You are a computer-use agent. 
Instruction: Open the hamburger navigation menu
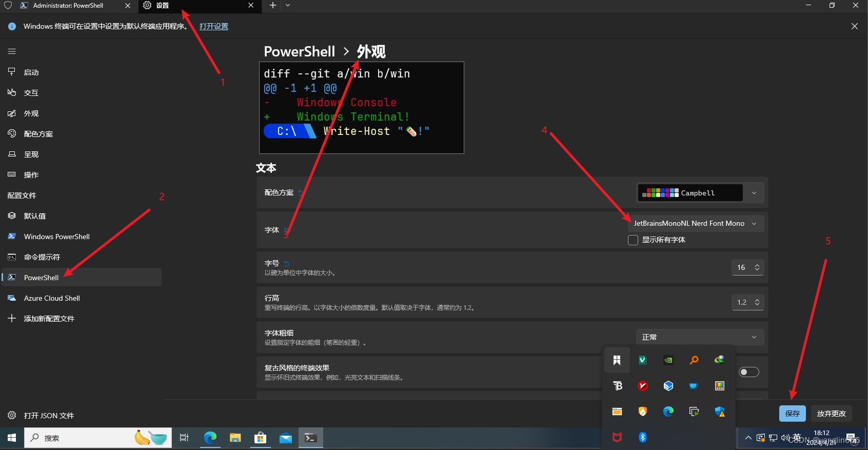pyautogui.click(x=12, y=51)
